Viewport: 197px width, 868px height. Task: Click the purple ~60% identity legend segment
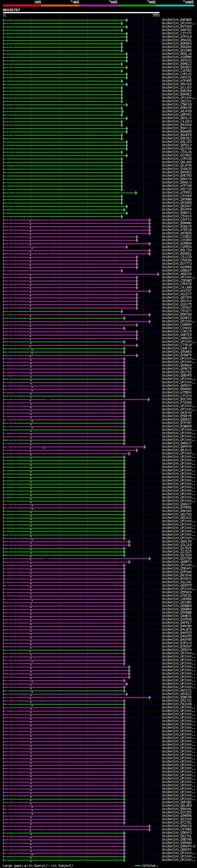[99, 6]
